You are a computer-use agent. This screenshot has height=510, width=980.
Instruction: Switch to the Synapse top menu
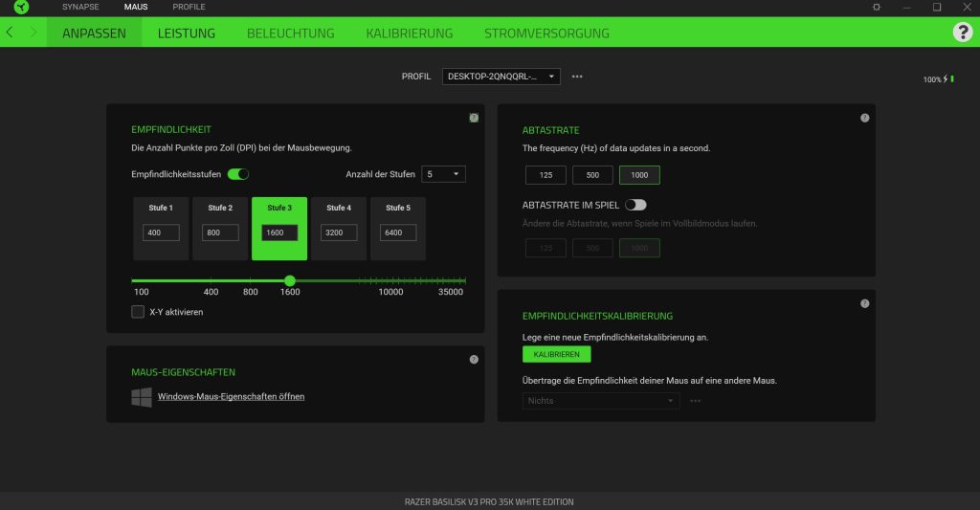pyautogui.click(x=80, y=7)
